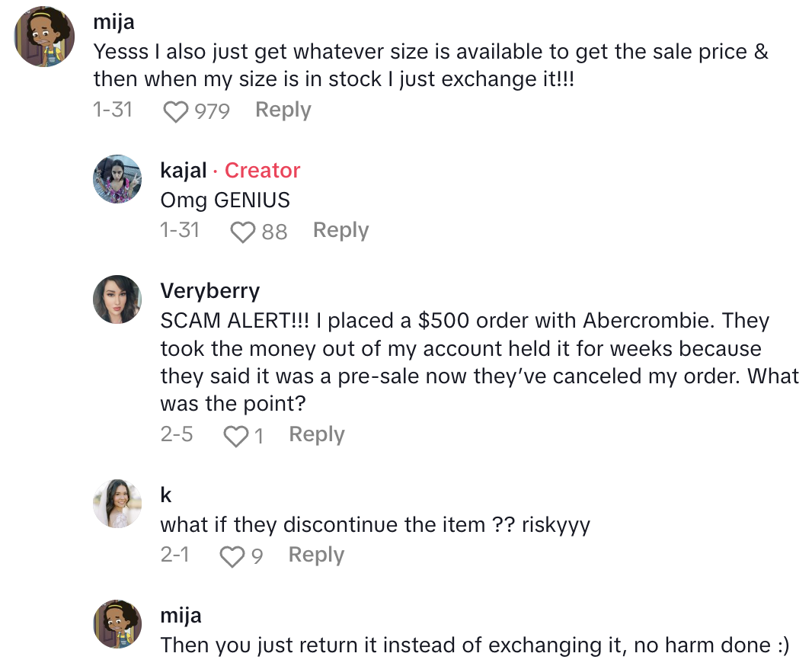
Task: Like kajal's "Omg GENIUS" reply
Action: pyautogui.click(x=242, y=232)
